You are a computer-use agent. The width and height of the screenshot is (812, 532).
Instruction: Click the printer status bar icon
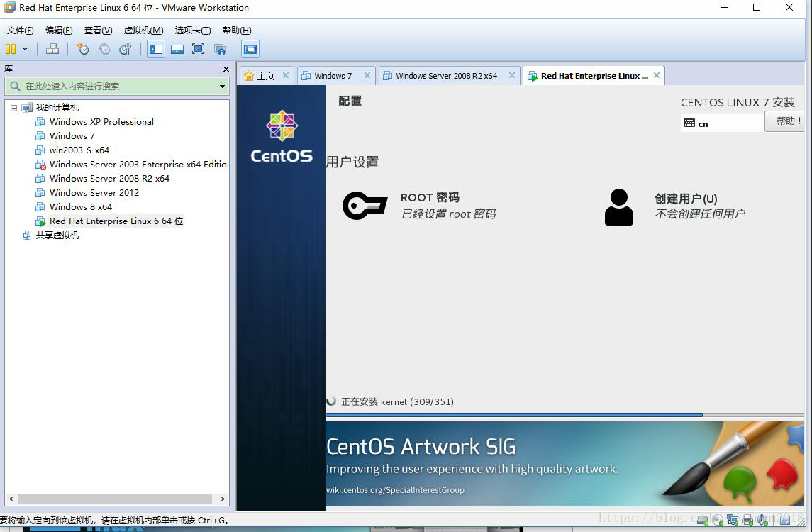747,519
